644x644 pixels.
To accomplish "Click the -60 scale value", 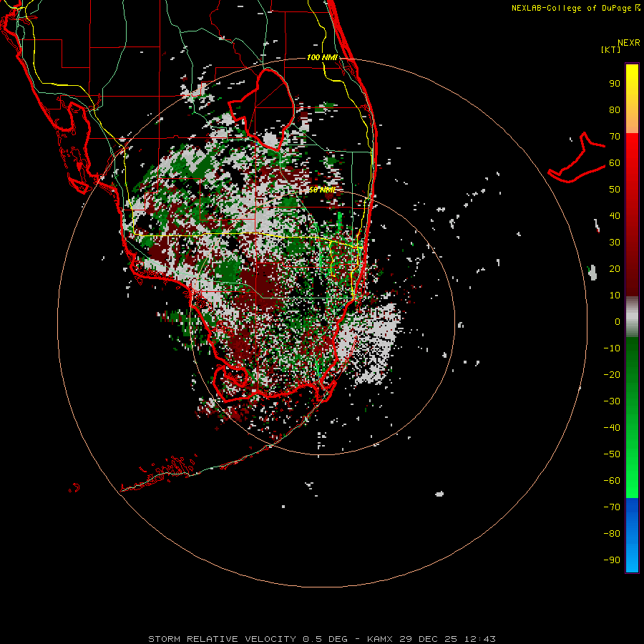I will point(612,481).
